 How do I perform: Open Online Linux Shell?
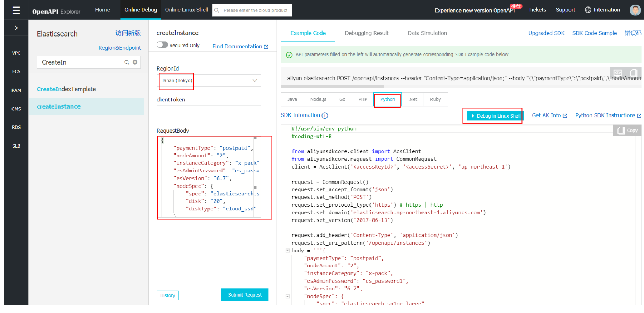point(187,10)
